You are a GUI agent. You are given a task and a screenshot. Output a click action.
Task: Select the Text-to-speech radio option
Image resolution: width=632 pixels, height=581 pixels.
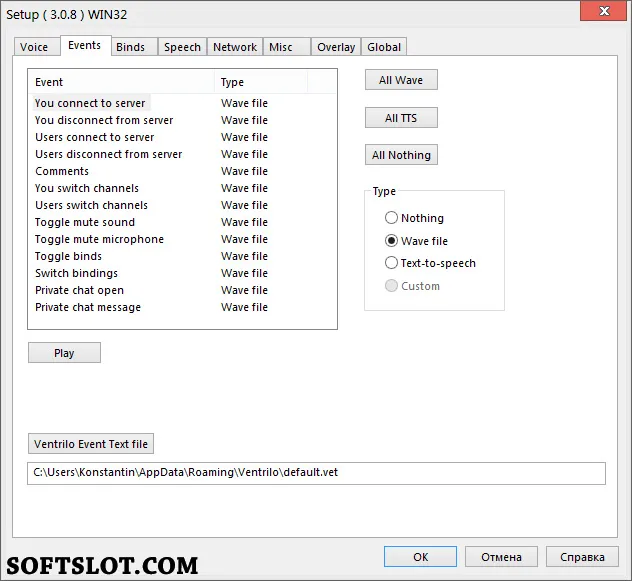[x=430, y=263]
